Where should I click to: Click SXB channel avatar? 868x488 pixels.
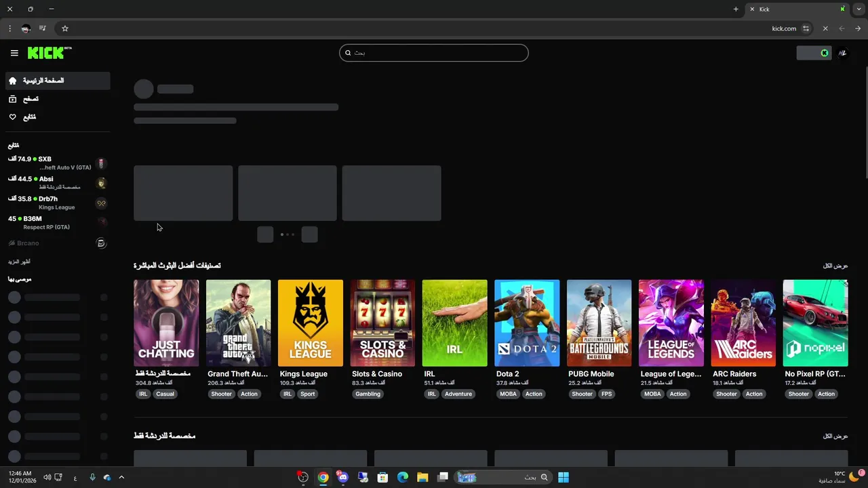101,163
